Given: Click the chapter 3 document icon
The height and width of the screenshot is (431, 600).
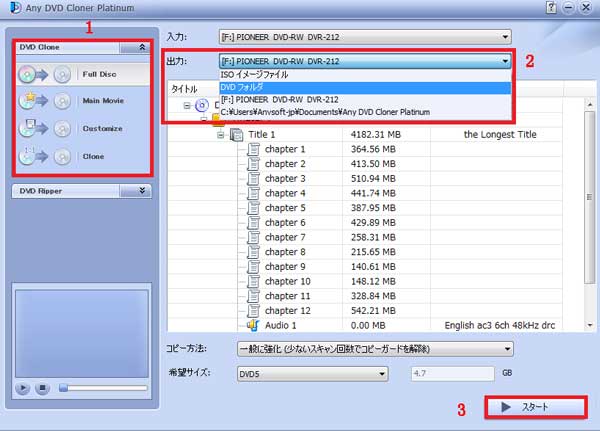Looking at the screenshot, I should (253, 179).
